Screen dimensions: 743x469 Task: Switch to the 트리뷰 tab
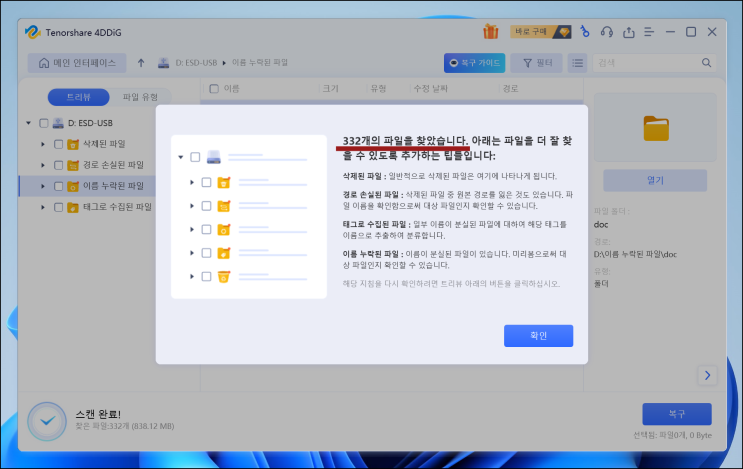point(79,97)
